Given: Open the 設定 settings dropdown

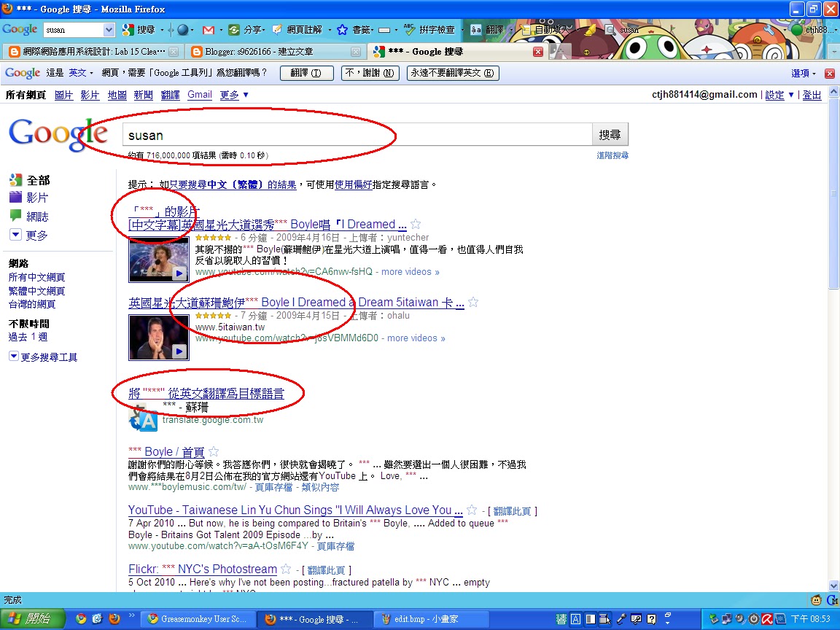Looking at the screenshot, I should [779, 95].
